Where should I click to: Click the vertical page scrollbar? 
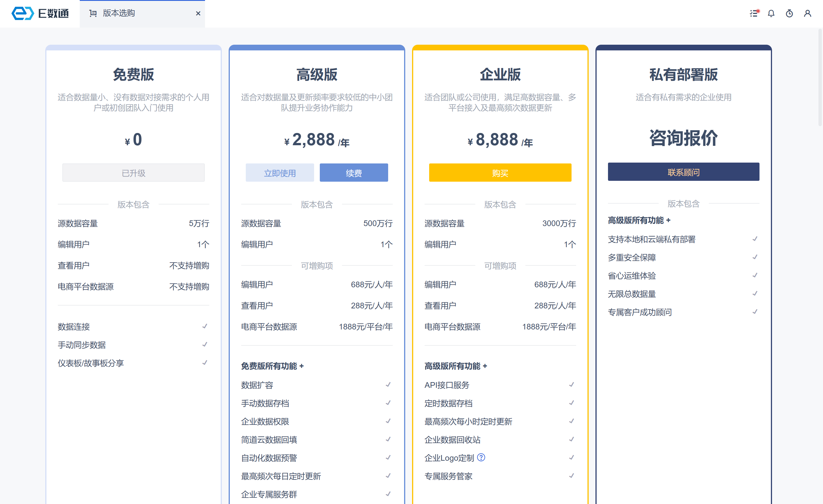point(820,77)
